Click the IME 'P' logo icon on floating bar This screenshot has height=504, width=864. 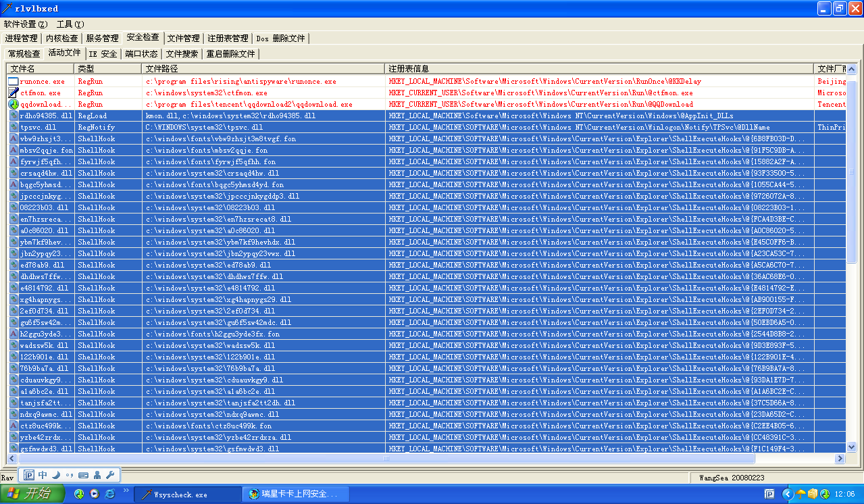tap(29, 475)
